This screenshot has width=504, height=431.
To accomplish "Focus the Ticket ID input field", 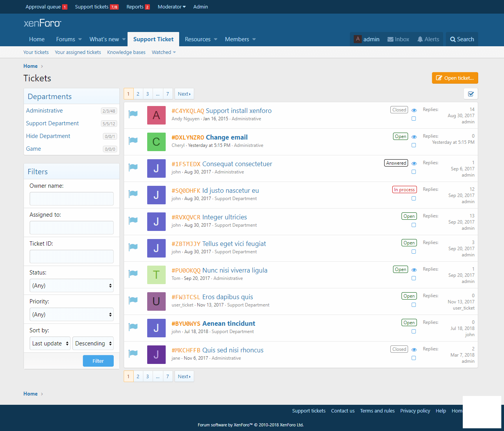I will [72, 257].
